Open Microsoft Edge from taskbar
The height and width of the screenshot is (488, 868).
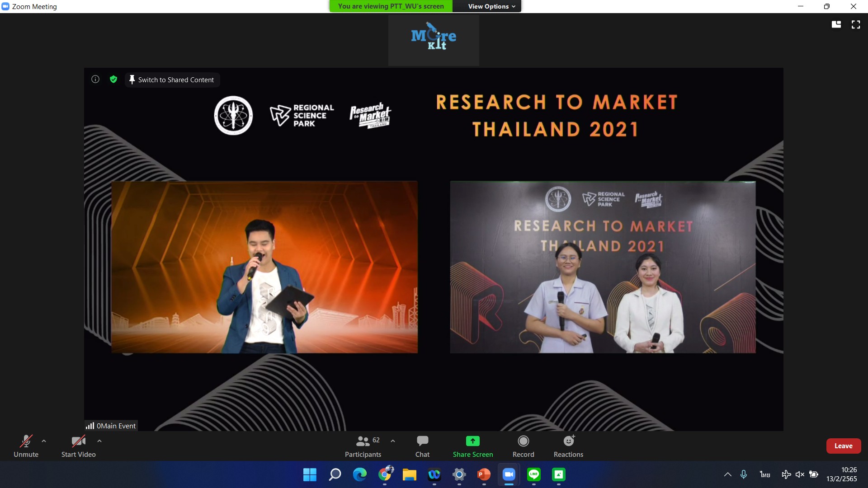click(x=360, y=474)
